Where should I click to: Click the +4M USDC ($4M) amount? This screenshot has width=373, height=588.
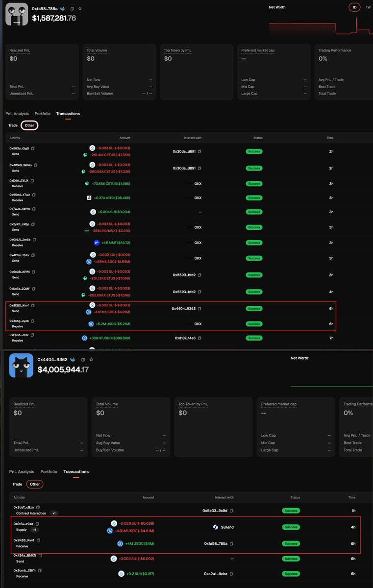point(141,543)
